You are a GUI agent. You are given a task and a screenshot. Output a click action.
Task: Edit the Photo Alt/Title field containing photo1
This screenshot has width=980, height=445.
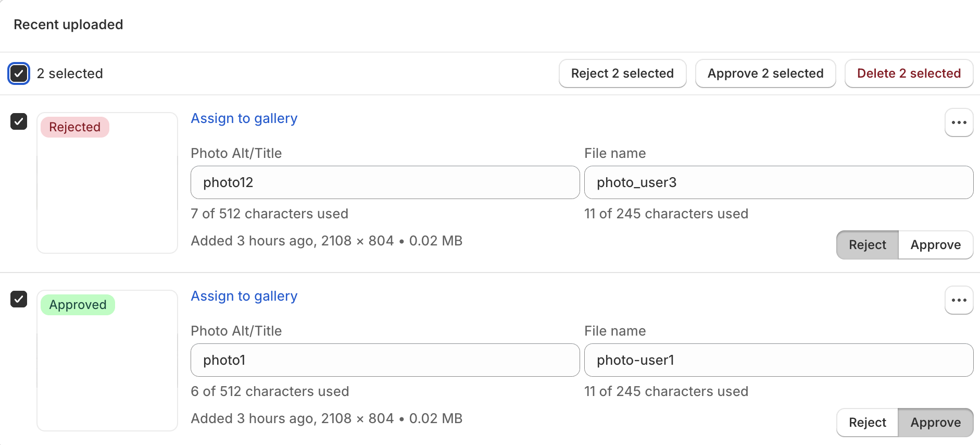pyautogui.click(x=385, y=360)
